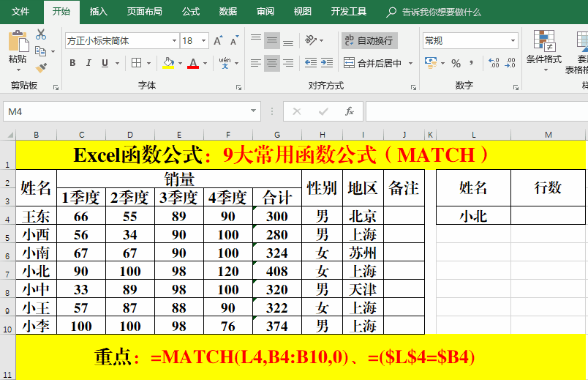Click the yellow fill color swatch
Viewport: 588px width, 380px height.
click(168, 63)
